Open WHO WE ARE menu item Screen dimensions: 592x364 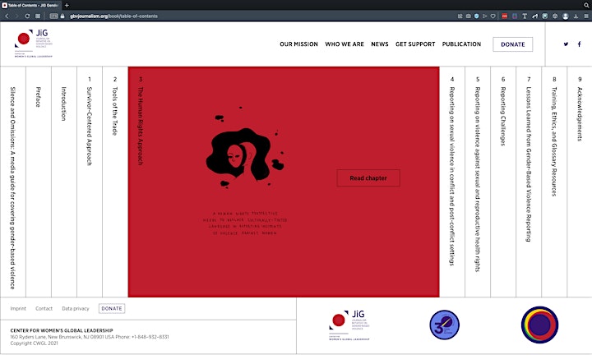(x=345, y=44)
